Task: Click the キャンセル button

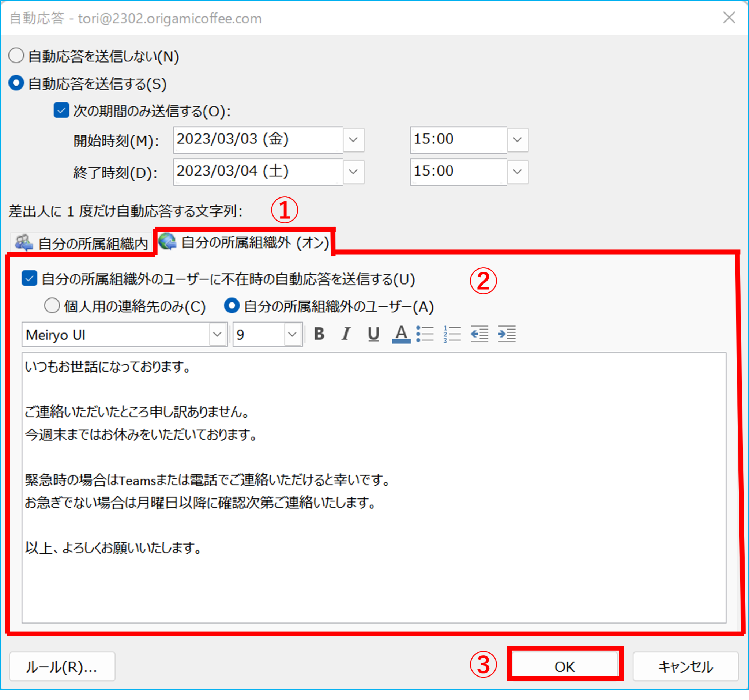Action: pos(685,667)
